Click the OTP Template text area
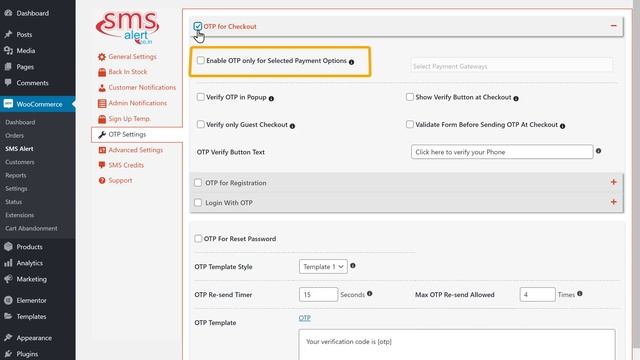The height and width of the screenshot is (360, 640). coord(457,345)
